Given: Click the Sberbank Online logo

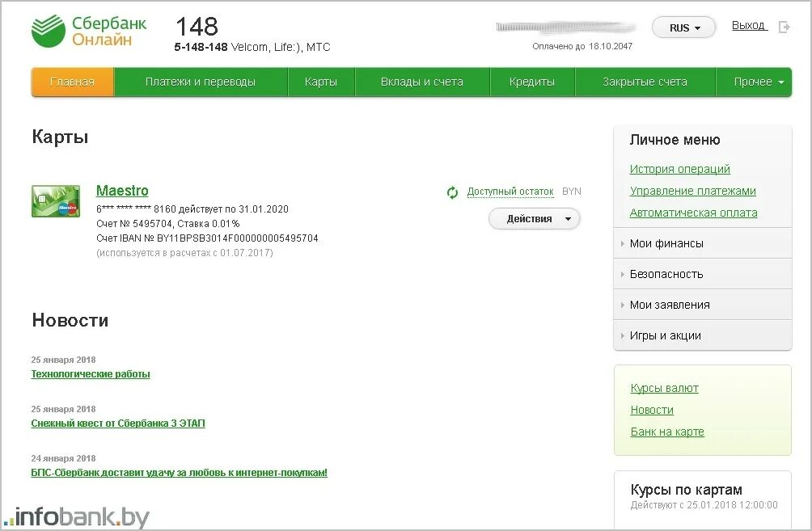Looking at the screenshot, I should click(x=89, y=31).
